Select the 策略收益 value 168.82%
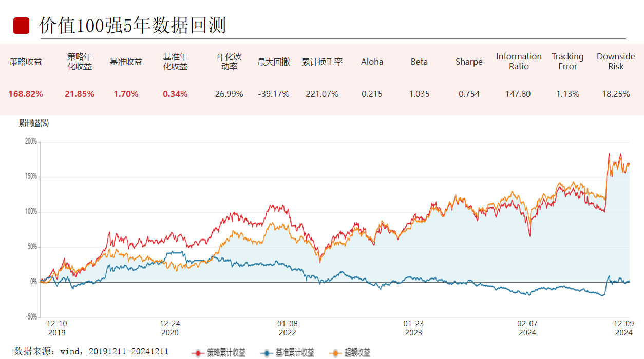Image resolution: width=644 pixels, height=359 pixels. point(26,94)
